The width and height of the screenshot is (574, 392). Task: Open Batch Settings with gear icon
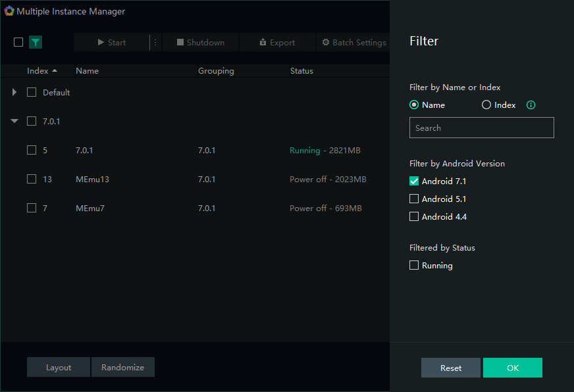(x=353, y=43)
